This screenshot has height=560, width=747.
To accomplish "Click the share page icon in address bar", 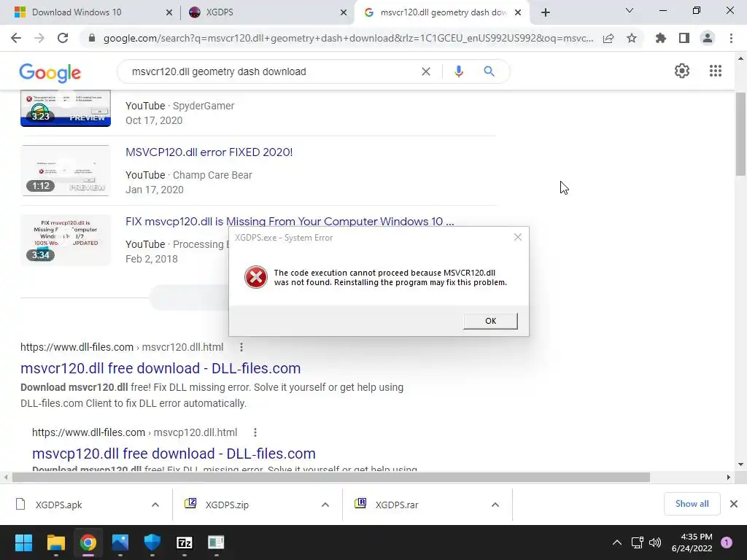I will click(608, 38).
